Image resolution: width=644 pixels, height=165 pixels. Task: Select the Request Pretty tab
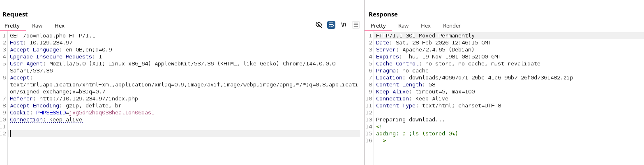pos(12,26)
